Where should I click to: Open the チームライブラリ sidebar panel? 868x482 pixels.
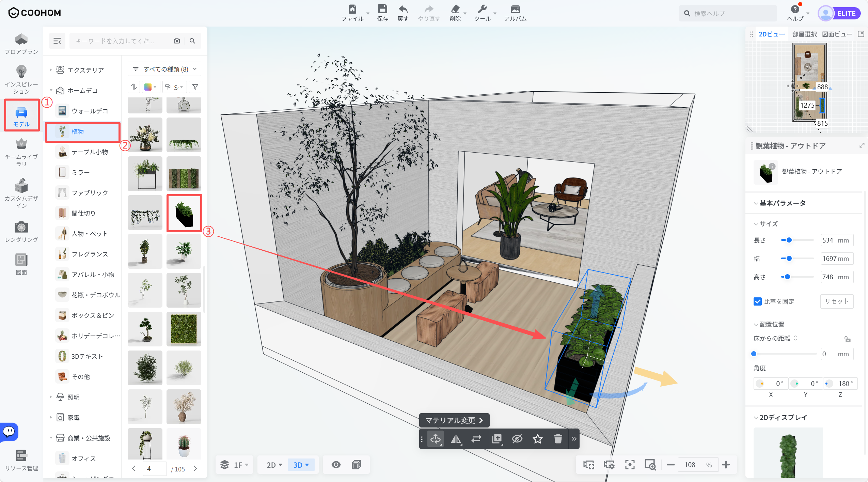(21, 153)
